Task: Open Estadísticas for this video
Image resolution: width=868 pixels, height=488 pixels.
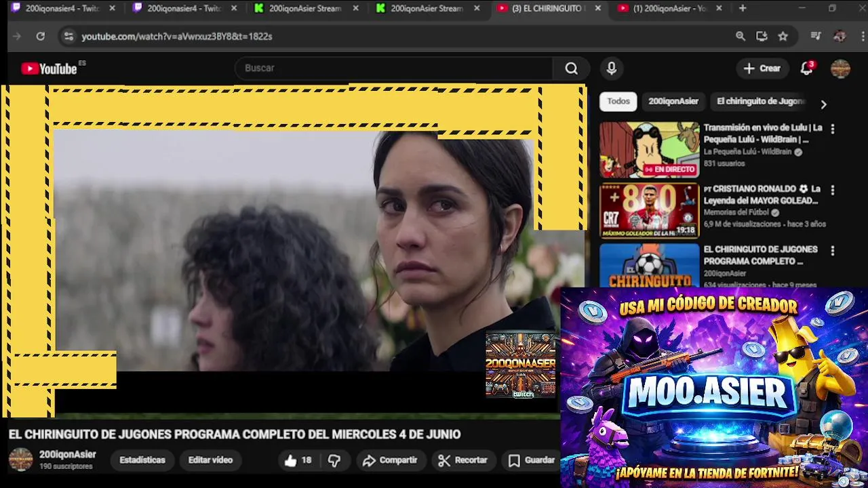Action: [x=142, y=460]
